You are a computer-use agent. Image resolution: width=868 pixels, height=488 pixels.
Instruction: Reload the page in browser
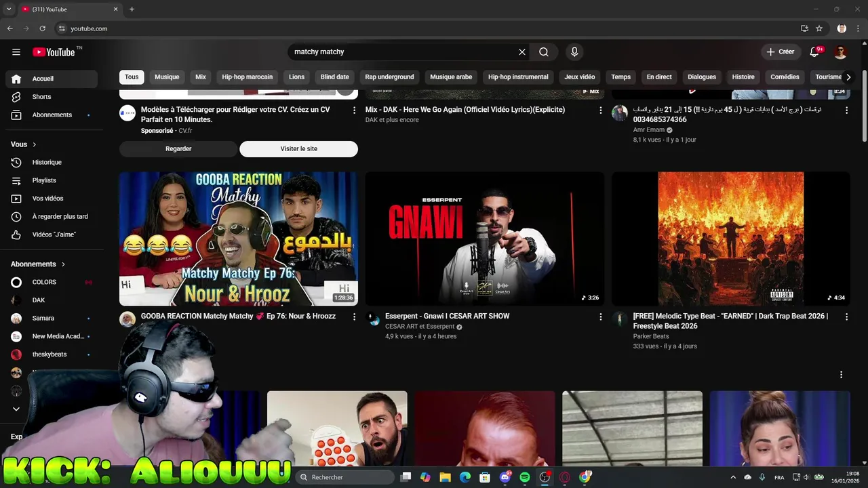tap(42, 28)
